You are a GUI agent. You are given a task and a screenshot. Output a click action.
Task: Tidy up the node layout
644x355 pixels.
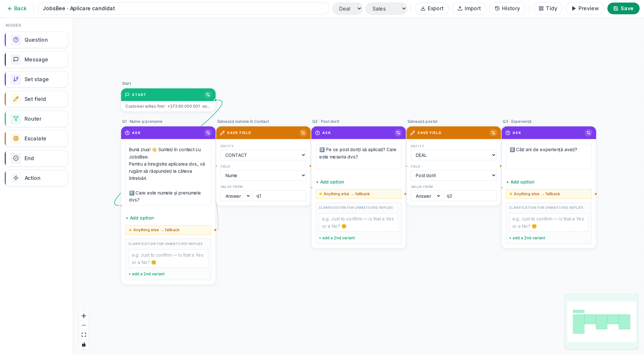click(548, 8)
